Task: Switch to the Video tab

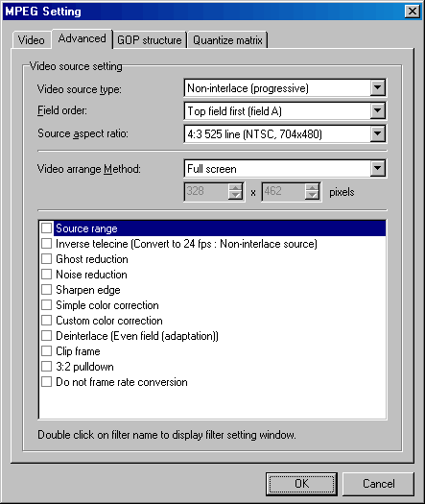Action: tap(32, 40)
